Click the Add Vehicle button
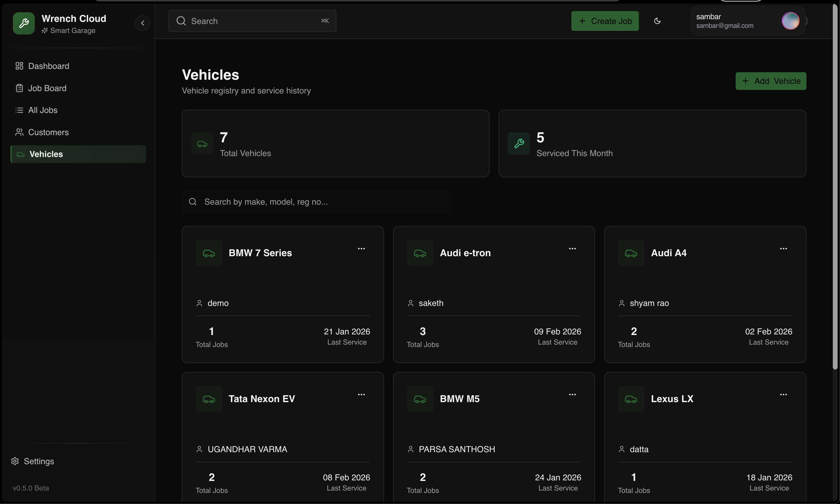 pyautogui.click(x=771, y=81)
